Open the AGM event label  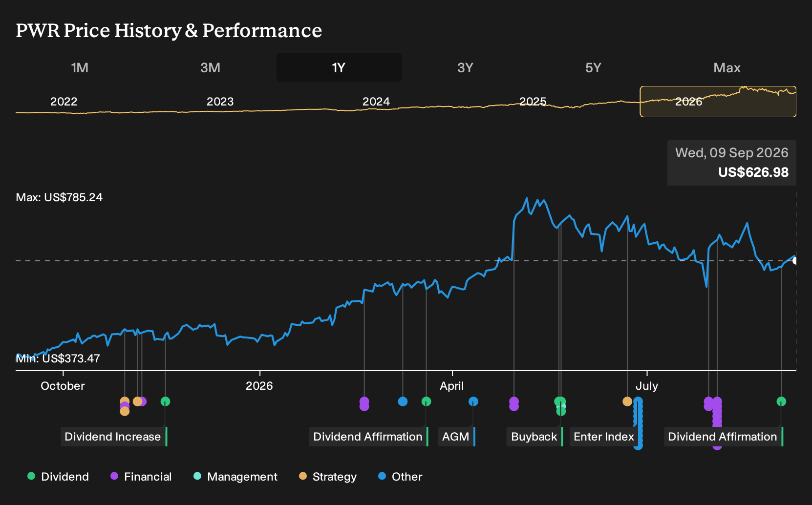[457, 437]
